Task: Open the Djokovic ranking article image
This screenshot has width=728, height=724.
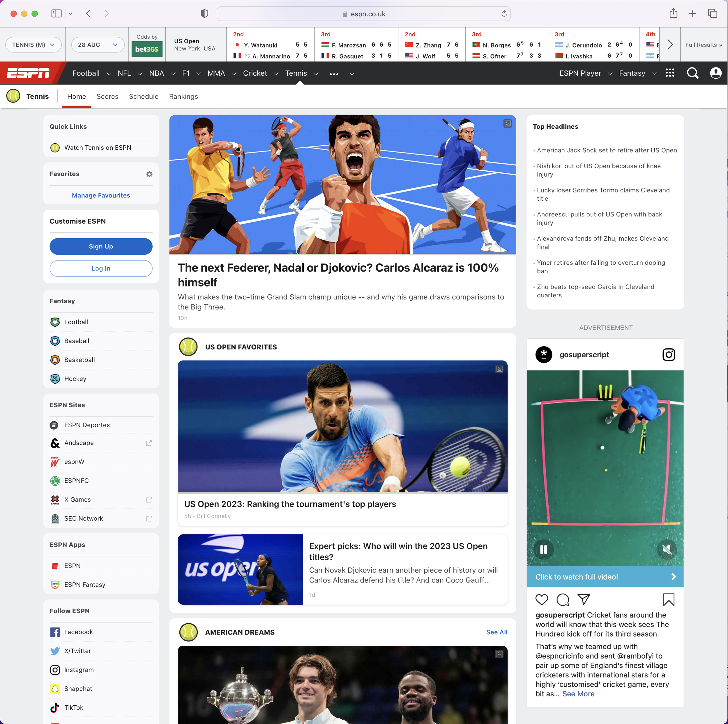Action: [342, 426]
